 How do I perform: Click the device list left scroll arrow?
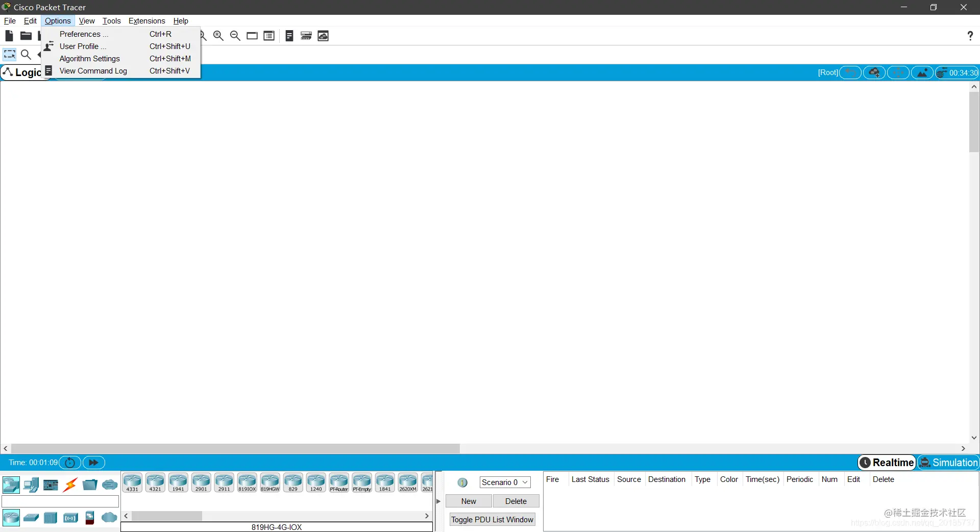pos(126,516)
